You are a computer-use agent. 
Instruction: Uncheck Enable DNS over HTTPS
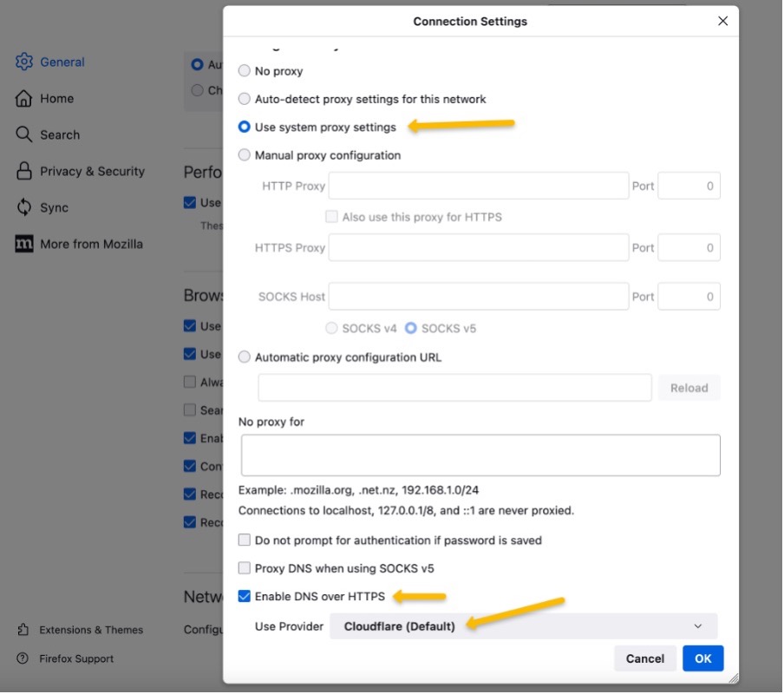tap(245, 597)
